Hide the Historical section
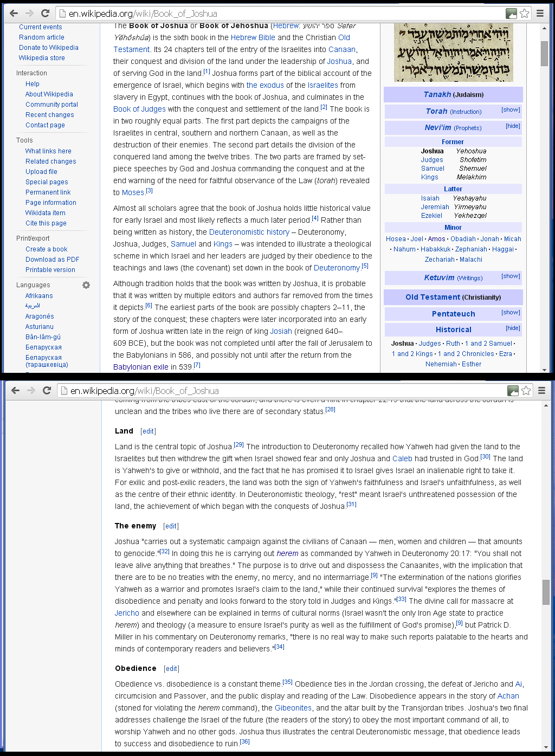 coord(513,328)
